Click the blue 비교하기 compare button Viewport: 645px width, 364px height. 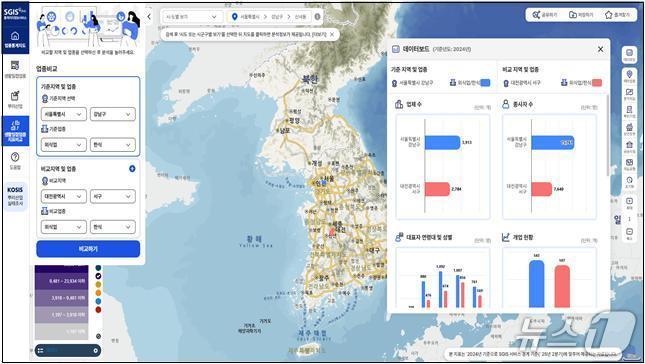pos(88,249)
